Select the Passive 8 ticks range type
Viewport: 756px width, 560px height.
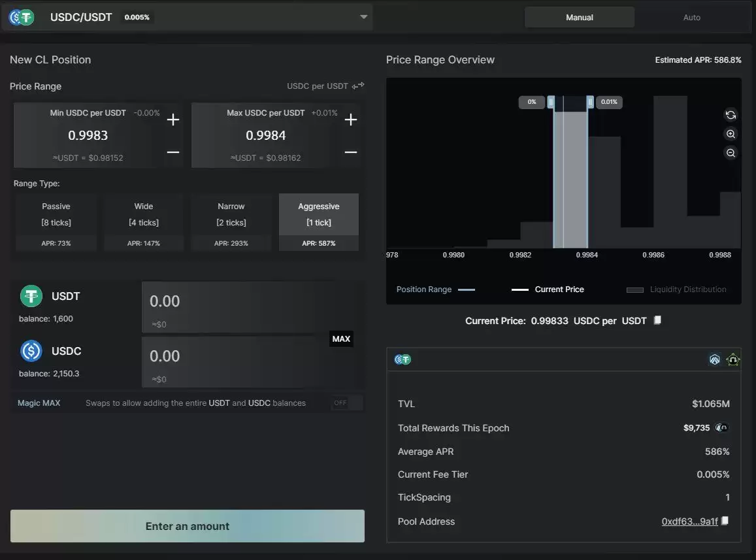pos(56,222)
